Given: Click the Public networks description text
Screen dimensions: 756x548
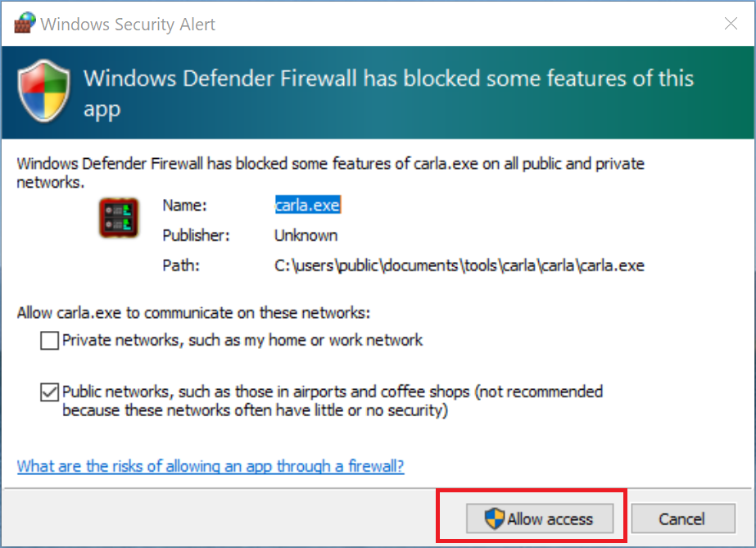Looking at the screenshot, I should coord(333,401).
